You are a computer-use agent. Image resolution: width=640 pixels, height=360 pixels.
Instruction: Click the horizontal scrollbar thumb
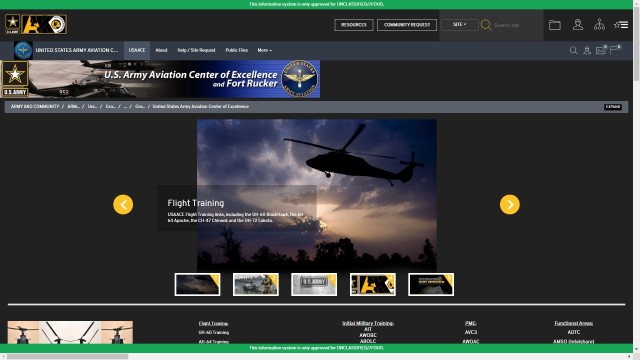coord(67,357)
